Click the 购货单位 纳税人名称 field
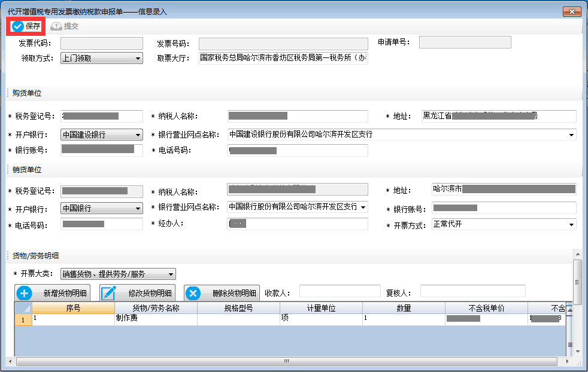 pos(298,116)
